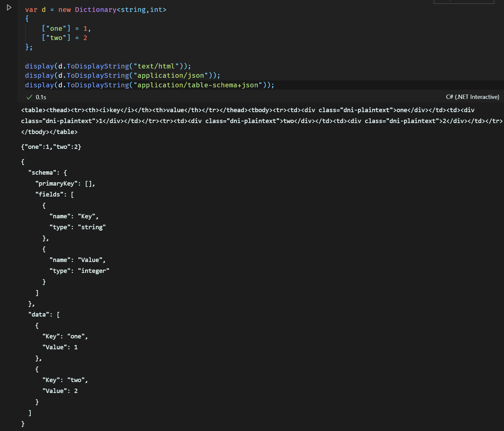Click the Value type "integer" in the schema
Screen dimensions: 504x431
click(94, 270)
